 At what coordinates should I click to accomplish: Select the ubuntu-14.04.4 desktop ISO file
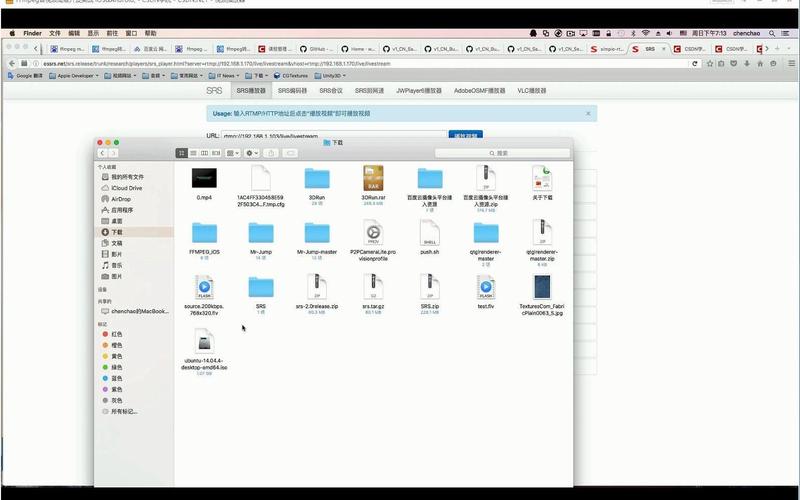click(204, 341)
